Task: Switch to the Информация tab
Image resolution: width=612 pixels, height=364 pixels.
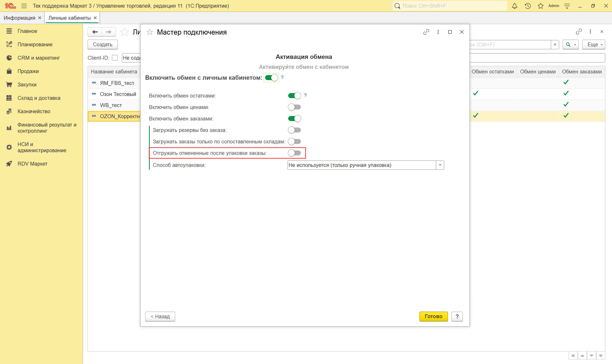Action: click(x=19, y=18)
